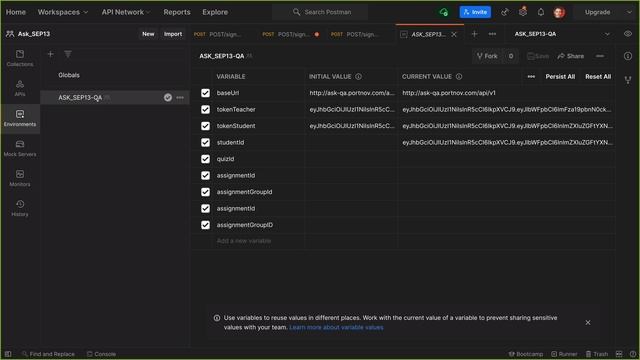
Task: Click info icon next to INITIAL VALUE
Action: tap(358, 76)
